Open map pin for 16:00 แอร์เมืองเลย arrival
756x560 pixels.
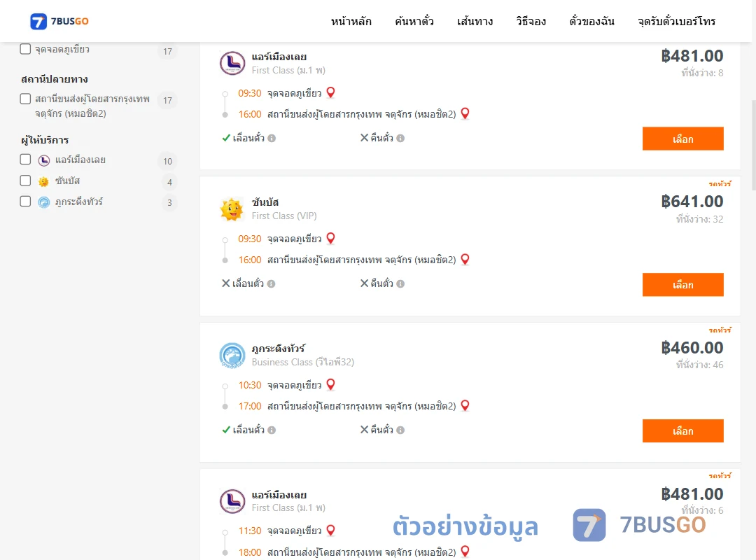point(465,114)
